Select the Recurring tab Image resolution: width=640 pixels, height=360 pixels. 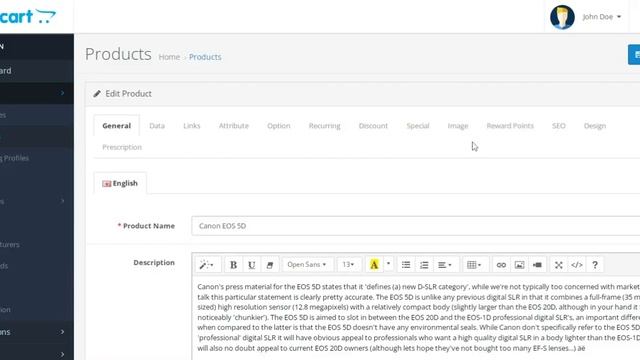[x=324, y=126]
